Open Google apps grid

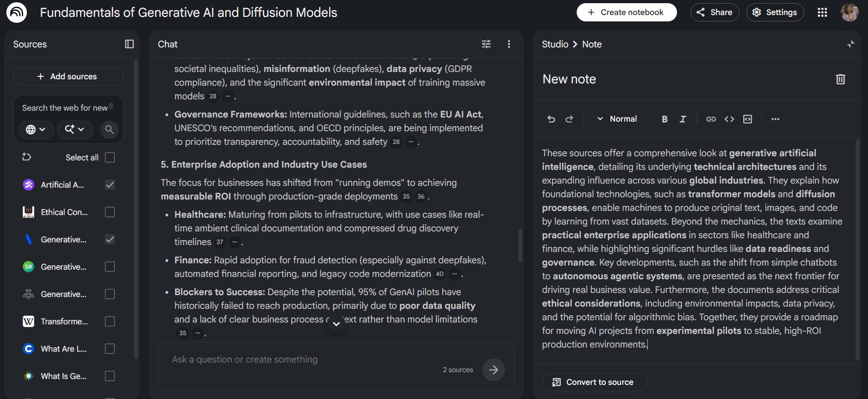[822, 12]
